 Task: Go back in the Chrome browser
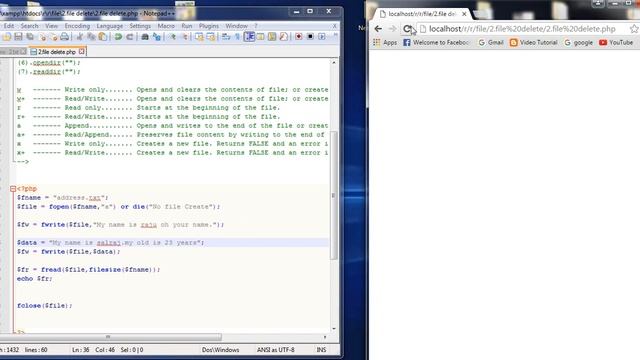point(378,29)
